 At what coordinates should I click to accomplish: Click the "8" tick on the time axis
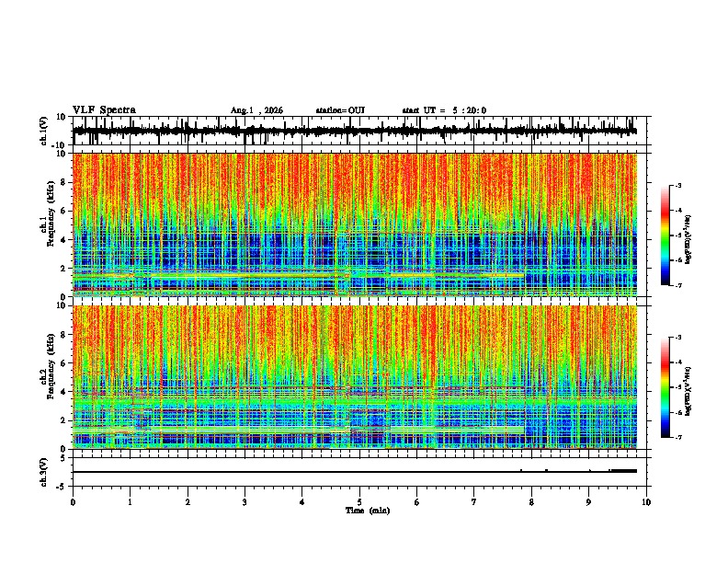pyautogui.click(x=531, y=502)
